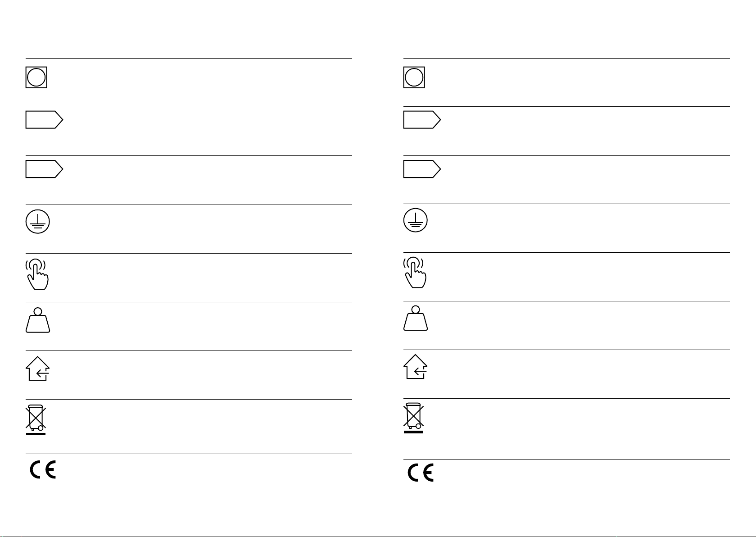Screen dimensions: 756x537
Task: Select the first arrow-shaped tag in right column
Action: [422, 120]
